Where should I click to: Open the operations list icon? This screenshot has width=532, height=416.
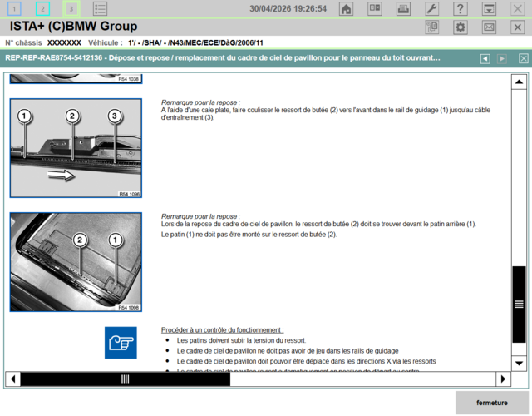click(x=100, y=9)
